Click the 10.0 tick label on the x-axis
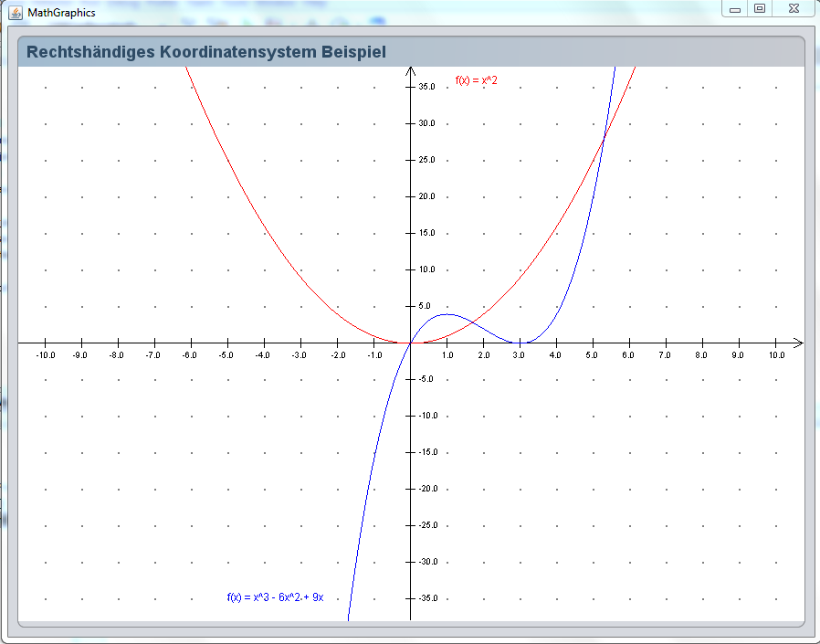 776,354
